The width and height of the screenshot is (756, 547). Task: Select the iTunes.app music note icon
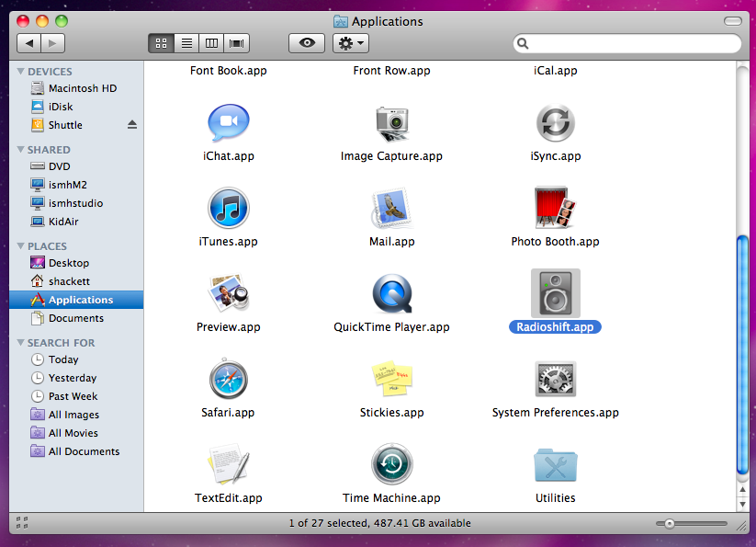(x=229, y=208)
